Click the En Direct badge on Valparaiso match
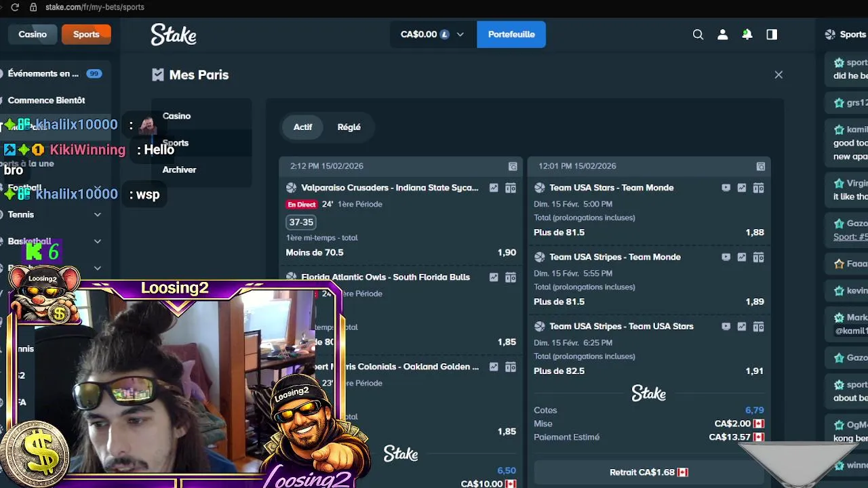The height and width of the screenshot is (488, 868). [x=302, y=204]
